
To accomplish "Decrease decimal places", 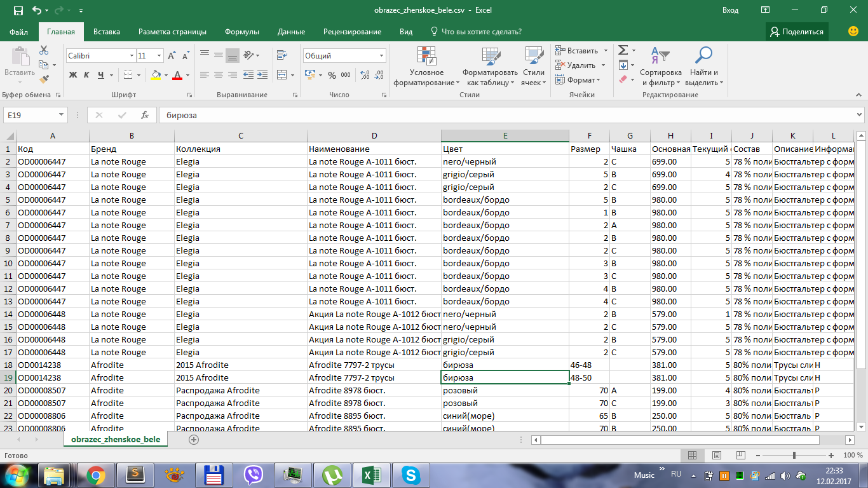I will (379, 75).
